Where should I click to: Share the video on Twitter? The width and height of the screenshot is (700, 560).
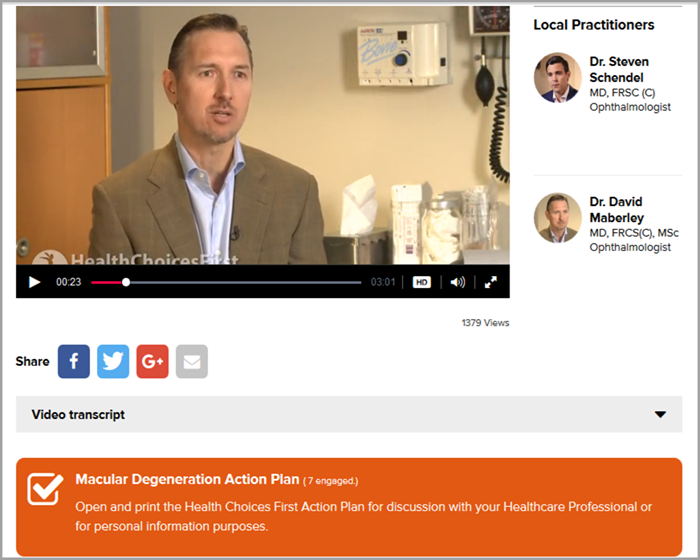pos(113,361)
